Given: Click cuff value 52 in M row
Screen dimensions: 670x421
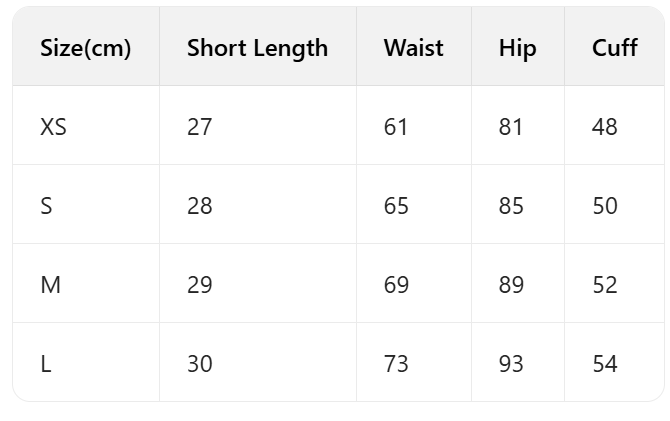Looking at the screenshot, I should (x=605, y=285).
